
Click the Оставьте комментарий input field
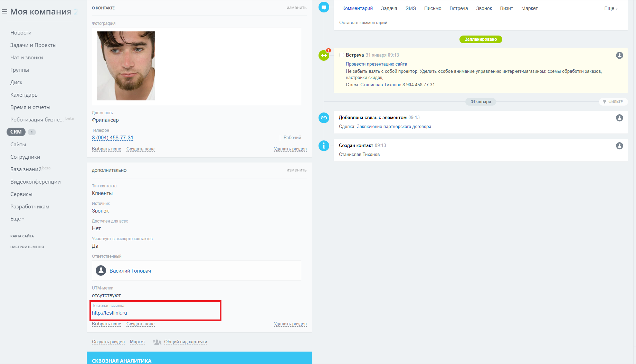tap(481, 23)
